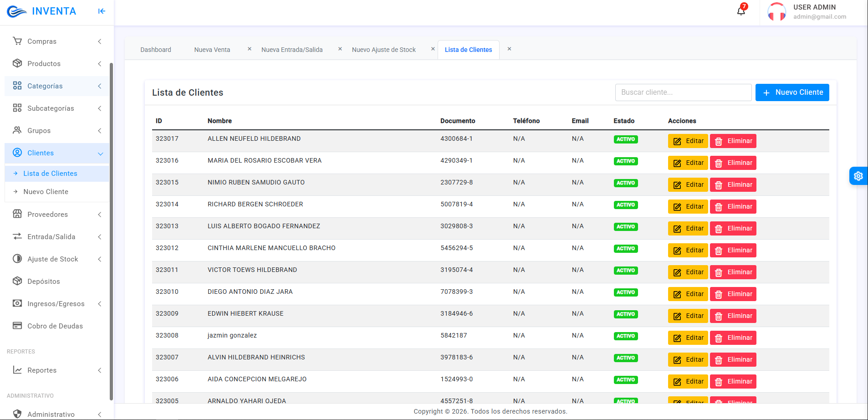The width and height of the screenshot is (868, 420).
Task: Focus the Buscar cliente search field
Action: pos(683,92)
